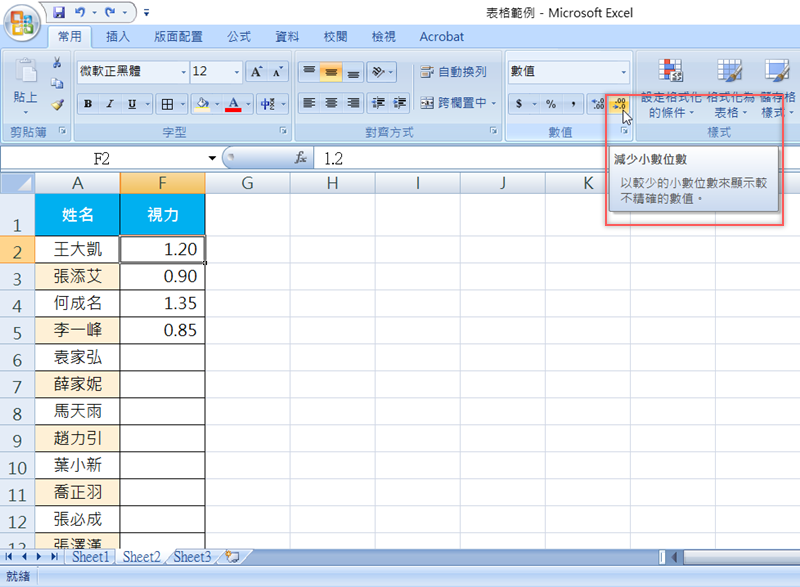Open 儲存格樣式 cell styles gallery
This screenshot has height=587, width=800.
(777, 88)
